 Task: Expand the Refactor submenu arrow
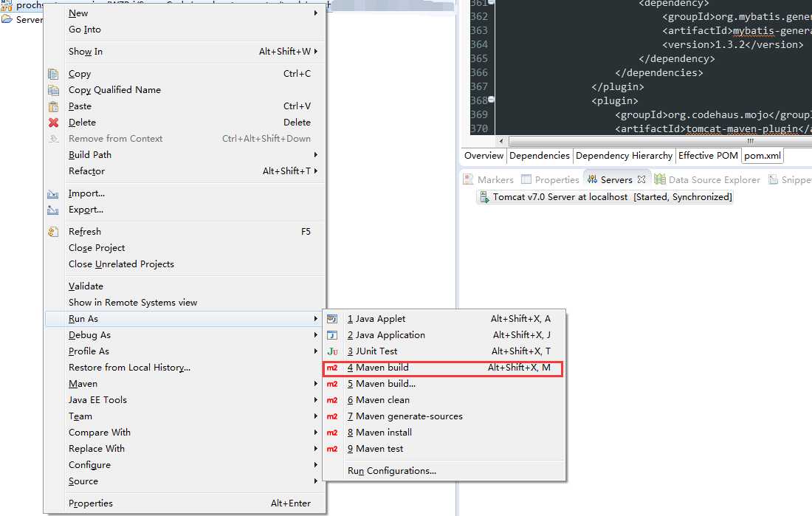pos(315,171)
